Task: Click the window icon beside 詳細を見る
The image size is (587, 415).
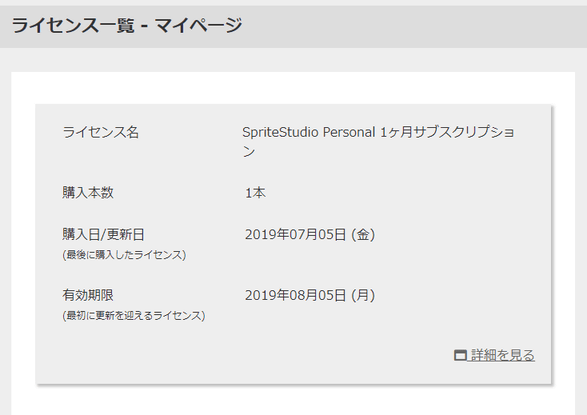Action: pyautogui.click(x=460, y=355)
